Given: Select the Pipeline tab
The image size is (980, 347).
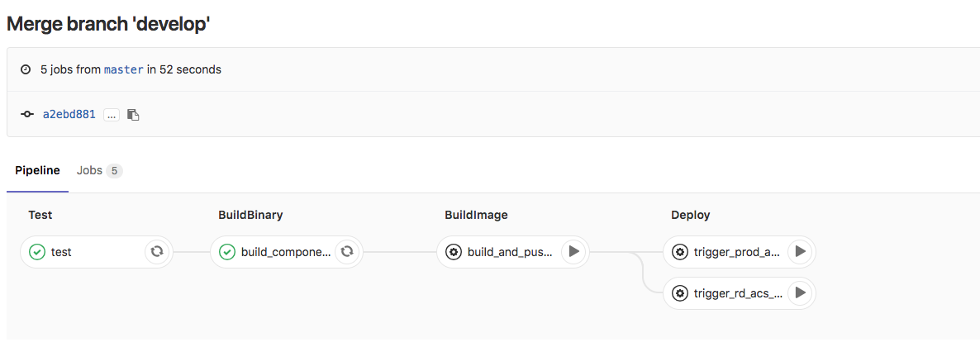Looking at the screenshot, I should coord(37,170).
